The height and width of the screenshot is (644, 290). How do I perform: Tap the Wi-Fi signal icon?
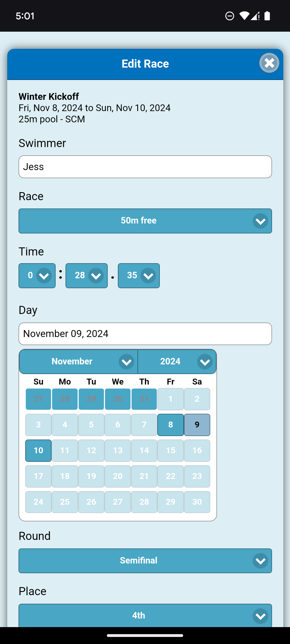tap(244, 16)
